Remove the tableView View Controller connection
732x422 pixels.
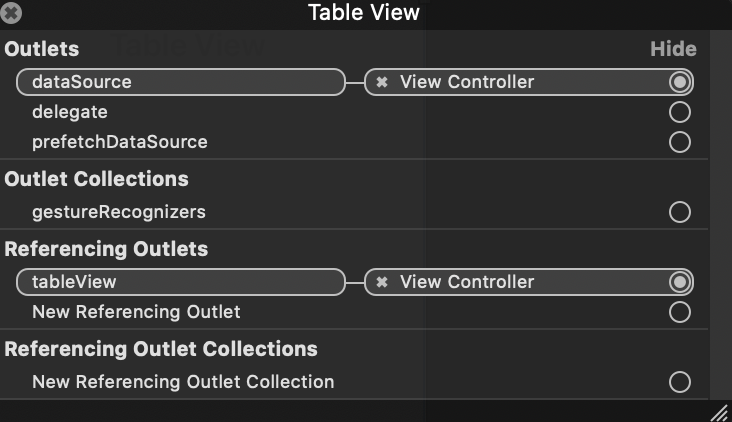pos(382,282)
